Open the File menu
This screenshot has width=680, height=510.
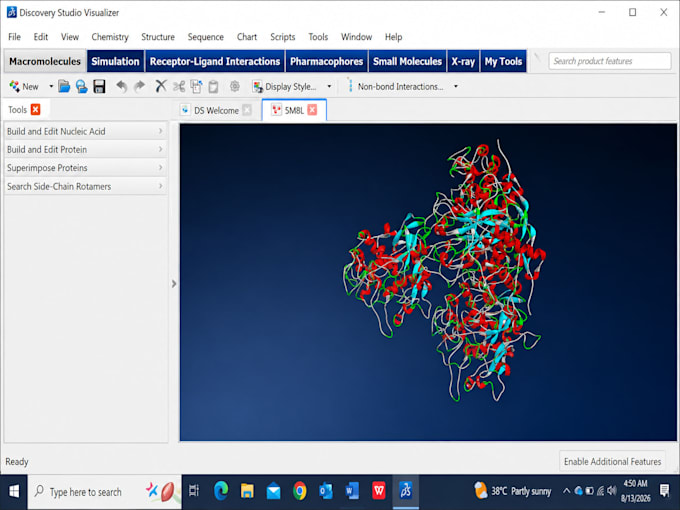coord(14,37)
